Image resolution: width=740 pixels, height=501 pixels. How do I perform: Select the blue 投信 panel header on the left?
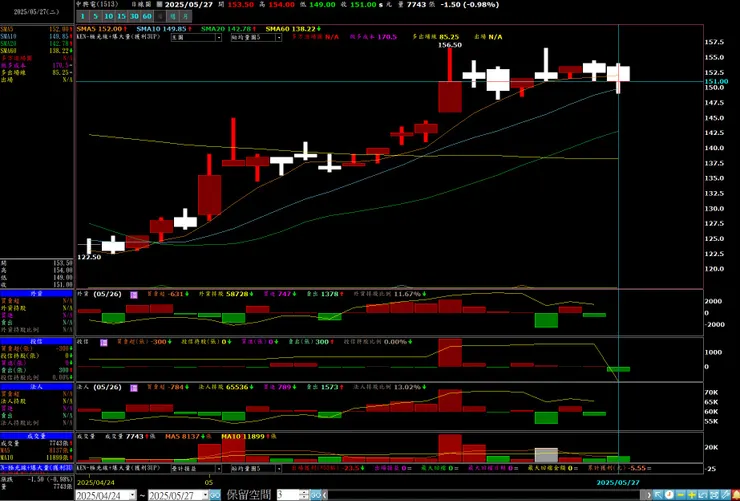click(x=37, y=341)
